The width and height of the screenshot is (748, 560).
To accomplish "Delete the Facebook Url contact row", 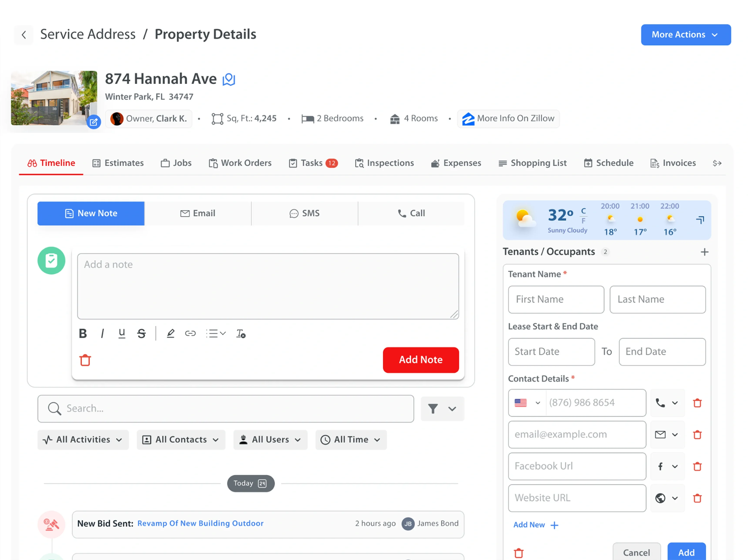I will [x=697, y=466].
